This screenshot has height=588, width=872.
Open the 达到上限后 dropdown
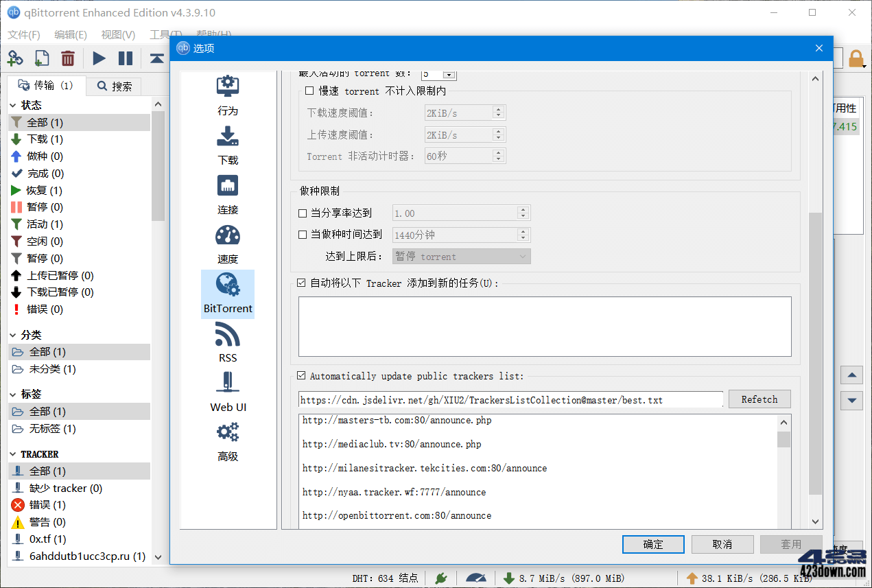tap(461, 256)
